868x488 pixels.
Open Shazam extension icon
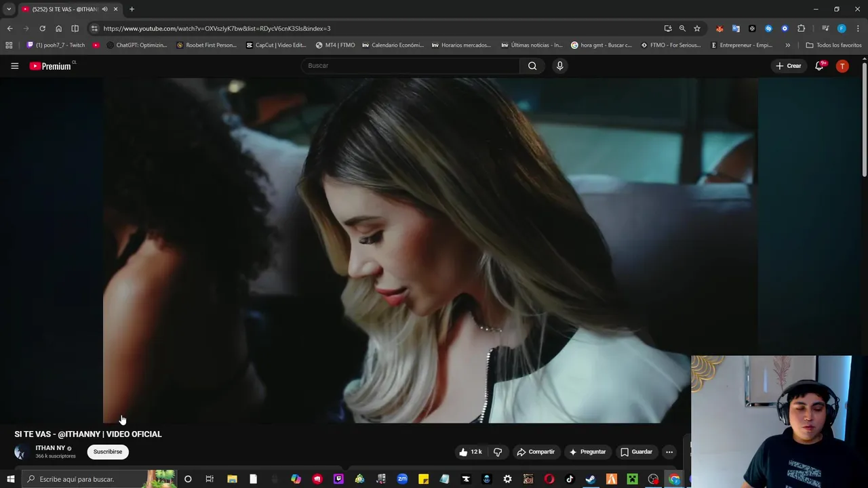pos(768,28)
